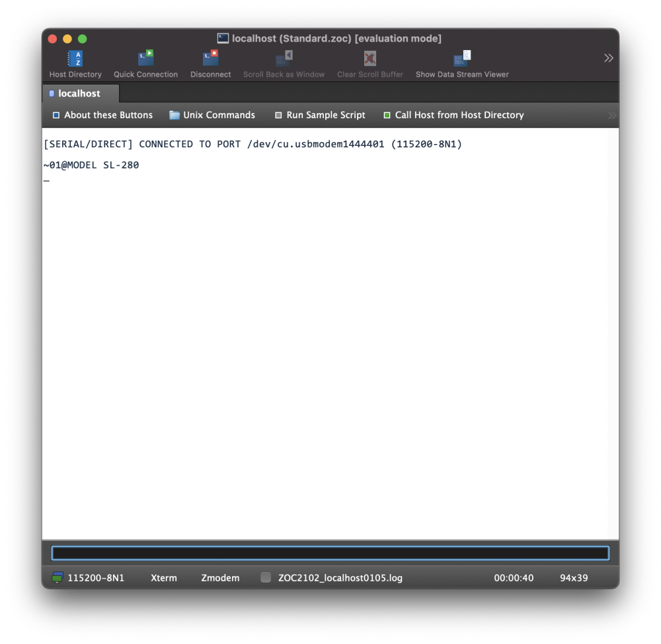Click the ZOC2102_localhost0105.log file name
Image resolution: width=661 pixels, height=644 pixels.
click(340, 578)
